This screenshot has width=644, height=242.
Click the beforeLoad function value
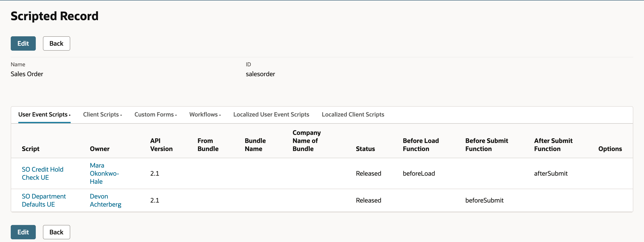click(x=419, y=173)
